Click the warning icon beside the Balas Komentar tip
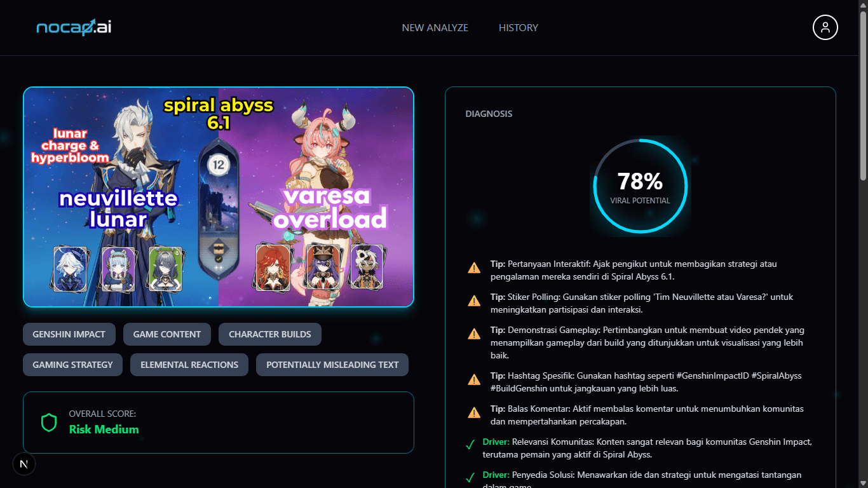The image size is (868, 488). tap(473, 412)
